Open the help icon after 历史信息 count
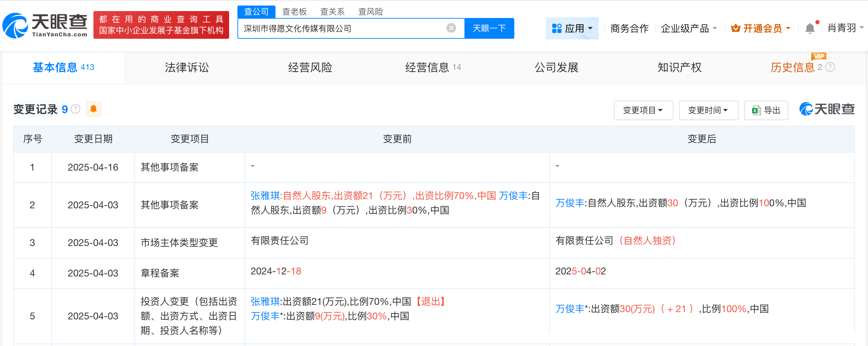868x346 pixels. (x=831, y=68)
